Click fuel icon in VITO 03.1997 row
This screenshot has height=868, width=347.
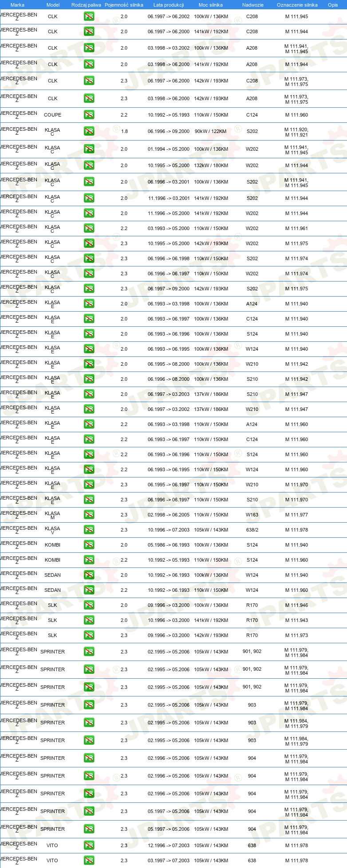89,860
